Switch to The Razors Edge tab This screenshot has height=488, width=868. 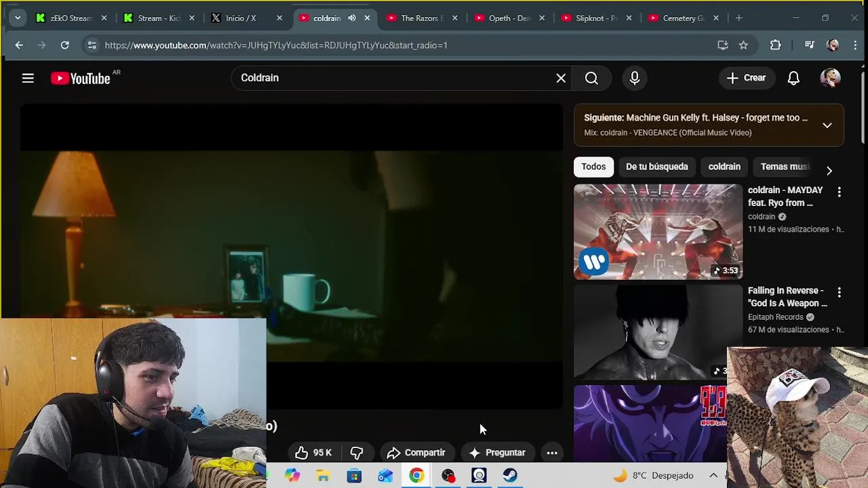(420, 18)
